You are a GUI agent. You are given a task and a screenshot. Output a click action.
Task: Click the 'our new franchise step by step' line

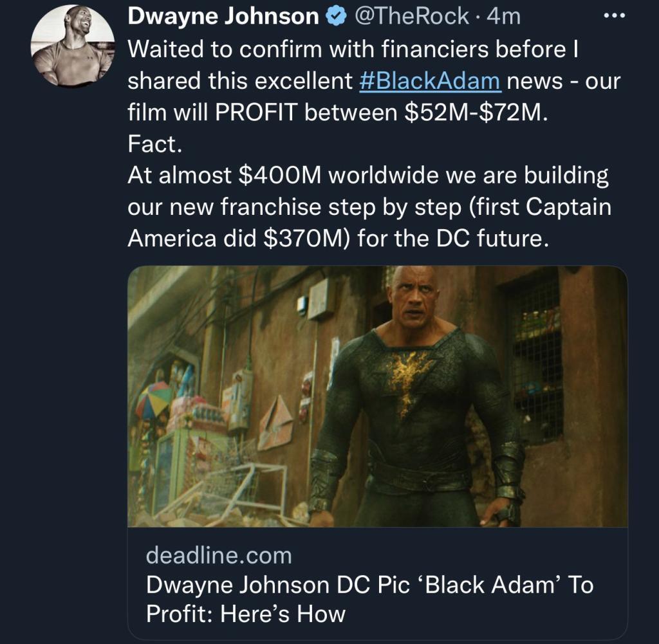(294, 207)
